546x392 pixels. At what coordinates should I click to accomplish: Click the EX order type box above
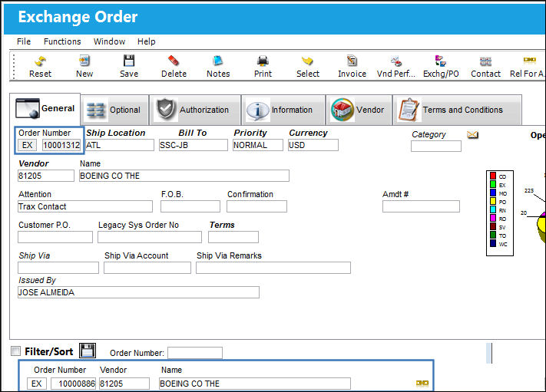(x=27, y=145)
